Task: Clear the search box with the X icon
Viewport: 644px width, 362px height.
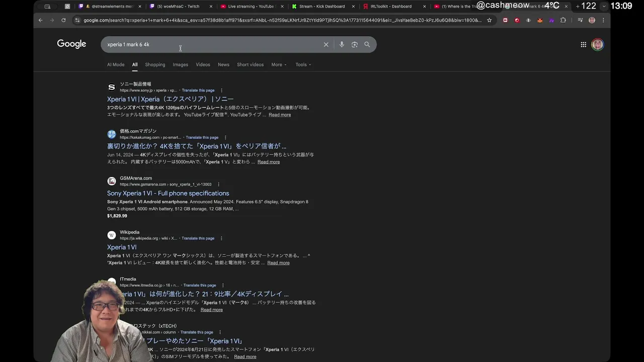Action: click(326, 44)
